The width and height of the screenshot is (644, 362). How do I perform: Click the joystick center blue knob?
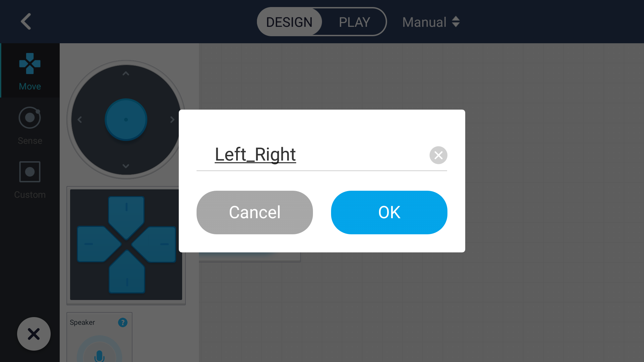click(126, 119)
